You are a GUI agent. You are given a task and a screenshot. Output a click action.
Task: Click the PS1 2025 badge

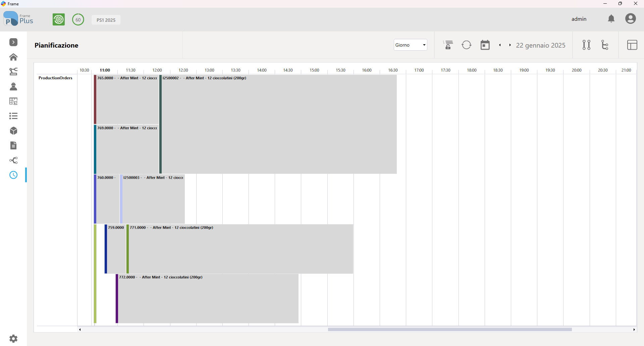click(x=106, y=20)
